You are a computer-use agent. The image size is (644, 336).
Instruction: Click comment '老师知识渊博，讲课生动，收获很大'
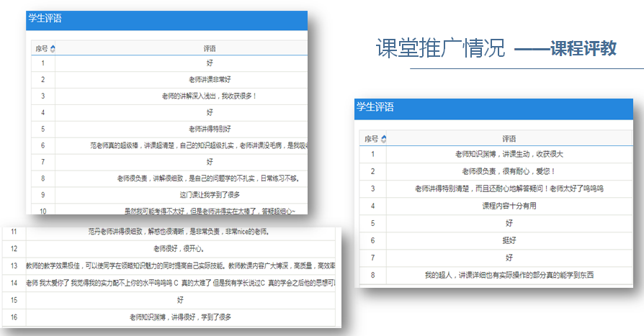coord(509,154)
